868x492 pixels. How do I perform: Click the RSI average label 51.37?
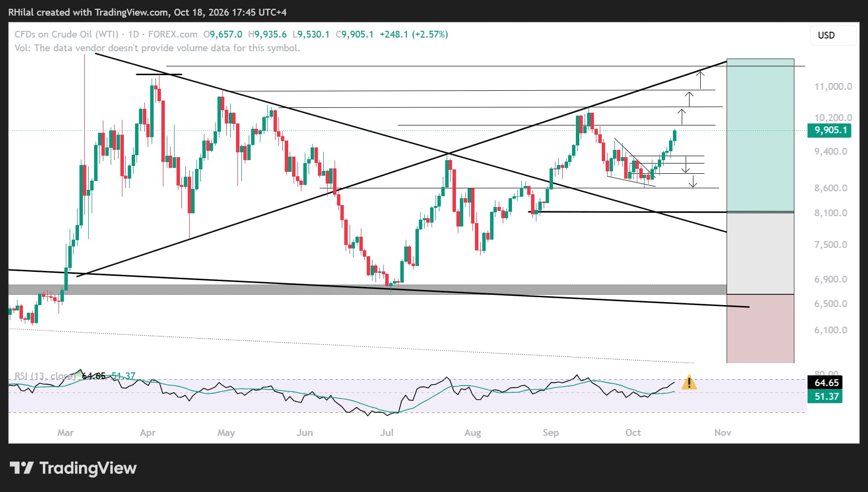pos(826,396)
